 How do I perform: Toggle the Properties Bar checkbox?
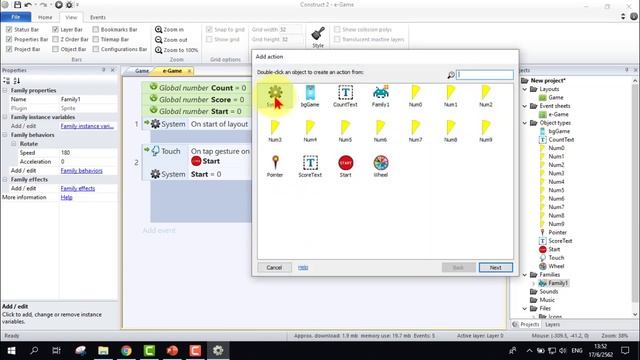9,39
